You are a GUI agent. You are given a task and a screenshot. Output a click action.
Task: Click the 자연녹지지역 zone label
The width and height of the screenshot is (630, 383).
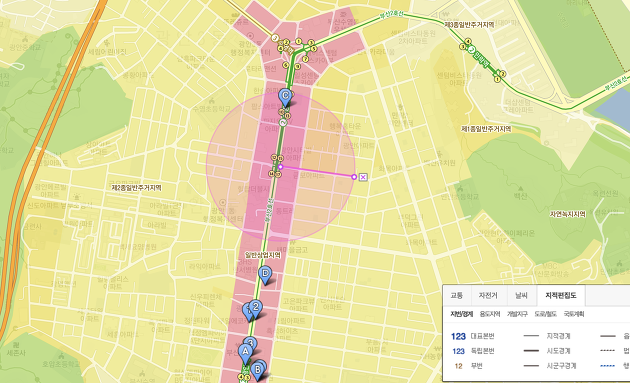pyautogui.click(x=567, y=214)
